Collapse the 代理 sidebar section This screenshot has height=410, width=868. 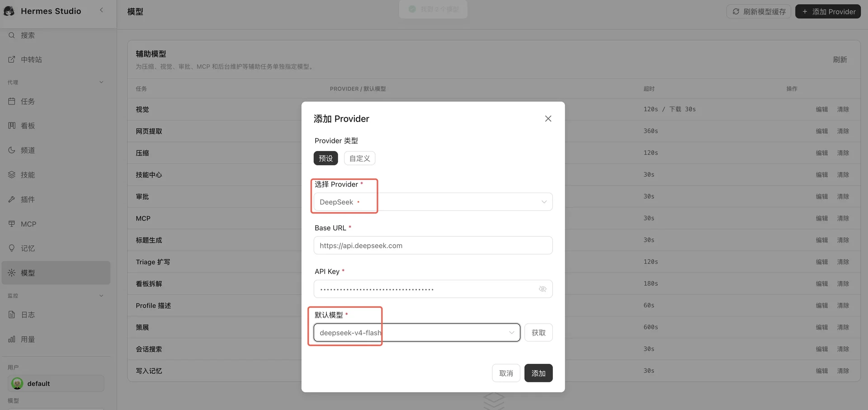101,82
